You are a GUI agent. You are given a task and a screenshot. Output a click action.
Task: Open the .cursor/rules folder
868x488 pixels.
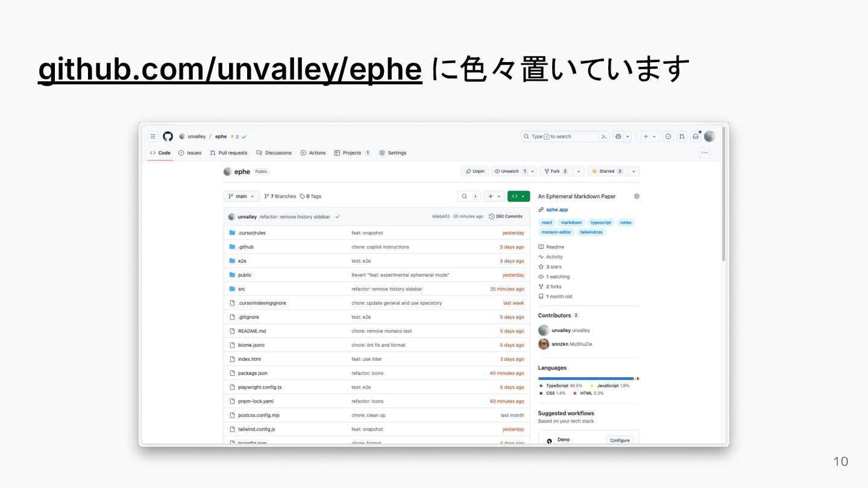[x=251, y=233]
